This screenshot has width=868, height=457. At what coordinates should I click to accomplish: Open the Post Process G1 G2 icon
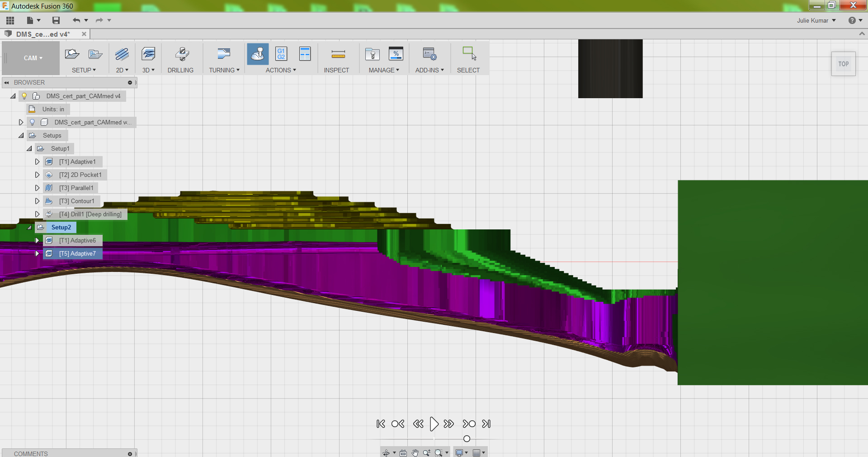(281, 54)
